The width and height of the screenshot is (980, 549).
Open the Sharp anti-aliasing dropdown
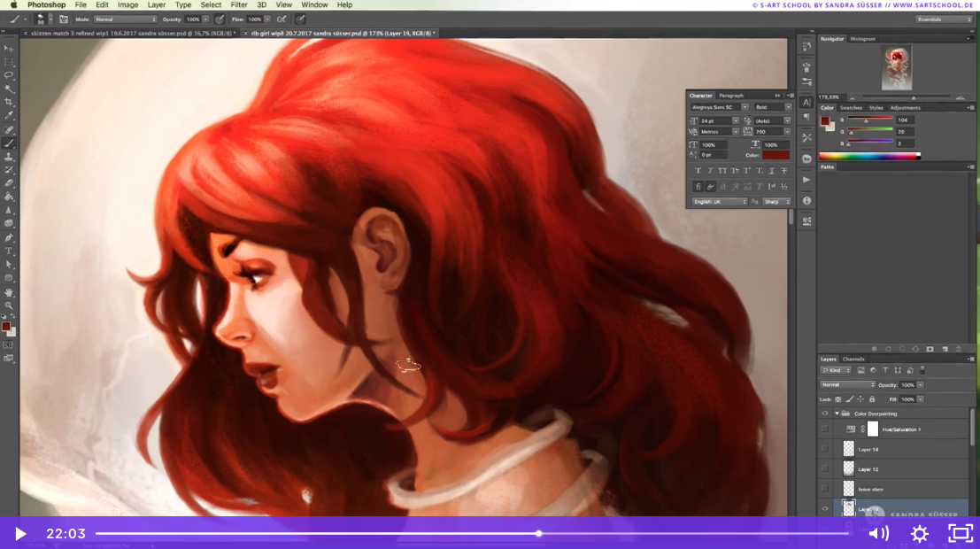[x=777, y=202]
